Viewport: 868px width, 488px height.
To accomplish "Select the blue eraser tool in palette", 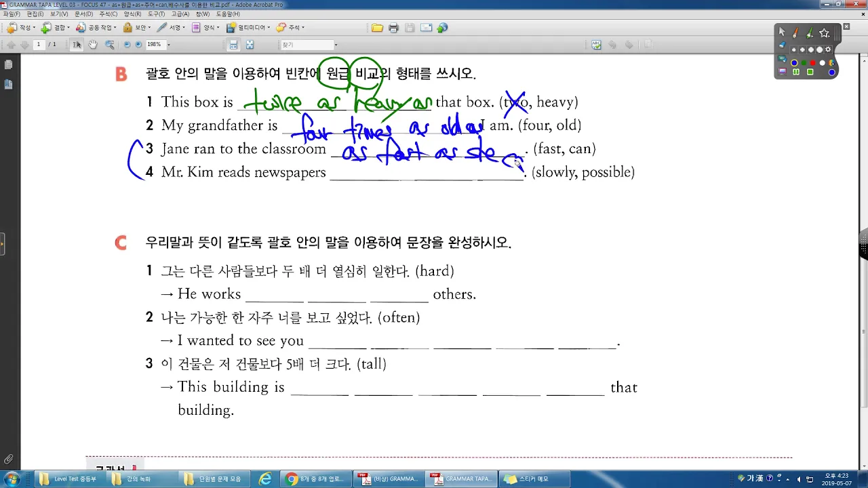I will pyautogui.click(x=782, y=45).
